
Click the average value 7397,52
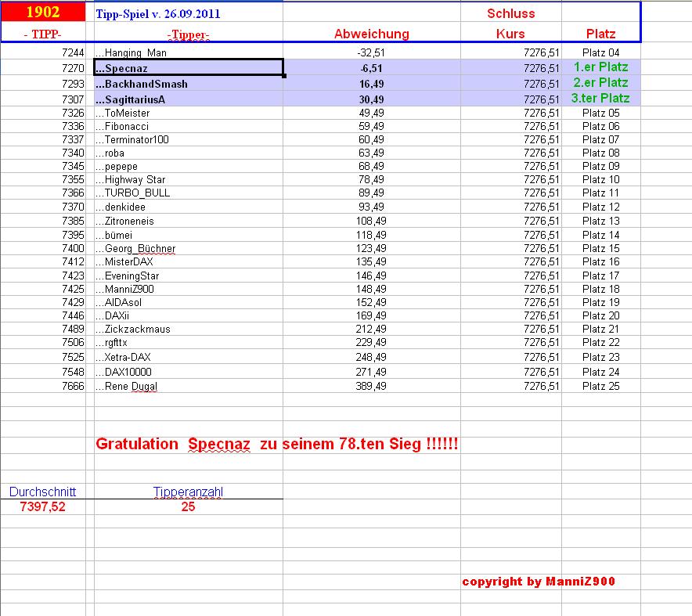43,506
